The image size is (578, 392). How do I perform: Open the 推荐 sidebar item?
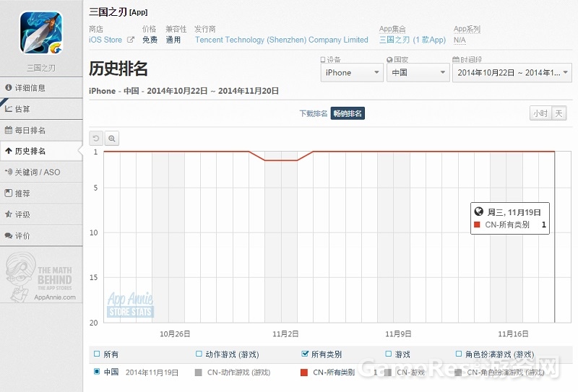(41, 193)
